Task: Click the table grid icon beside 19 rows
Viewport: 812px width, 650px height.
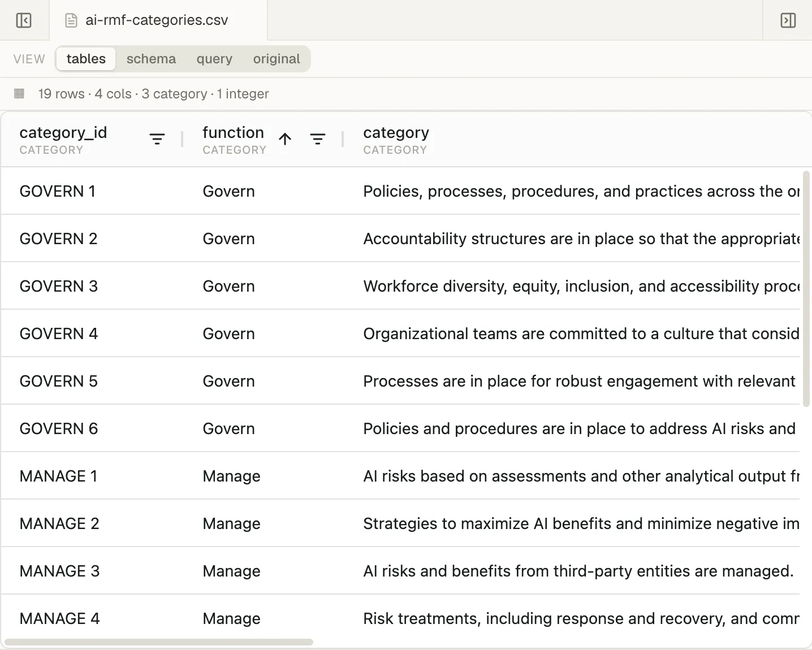Action: click(x=19, y=93)
